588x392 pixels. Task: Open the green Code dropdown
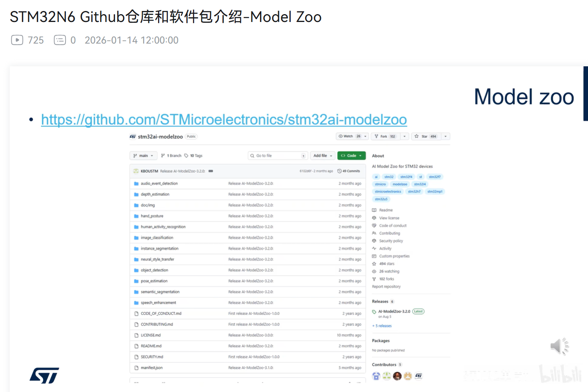point(351,156)
